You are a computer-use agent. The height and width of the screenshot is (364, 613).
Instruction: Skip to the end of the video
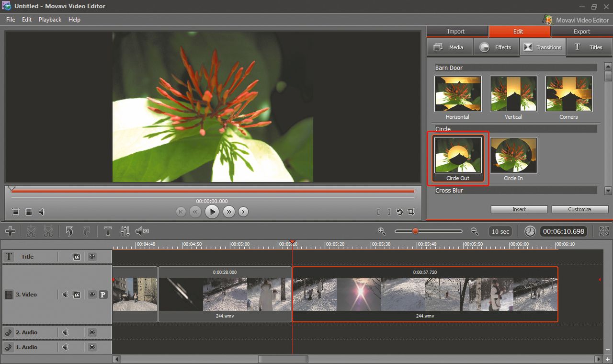(243, 212)
